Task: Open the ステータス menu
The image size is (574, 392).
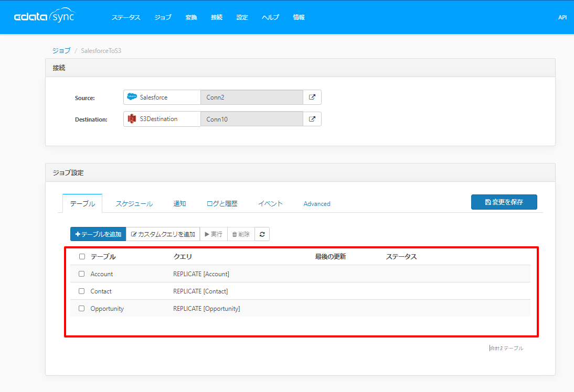Action: 126,17
